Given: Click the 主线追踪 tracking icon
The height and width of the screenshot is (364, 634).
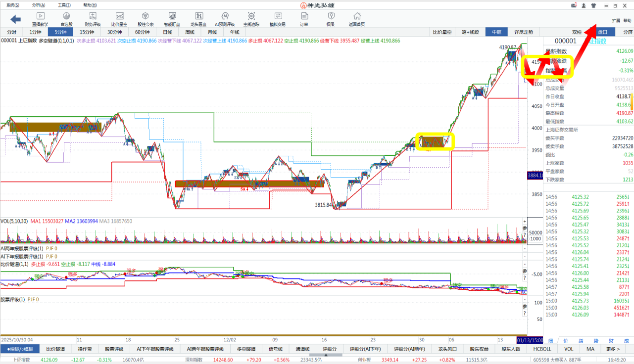Looking at the screenshot, I should click(x=251, y=19).
